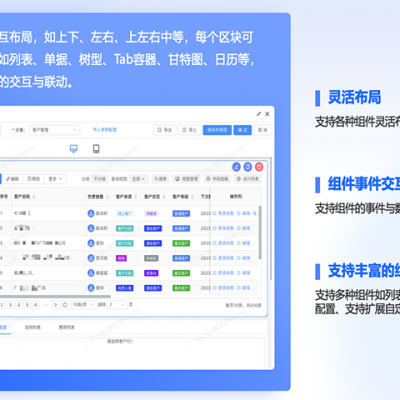This screenshot has height=400, width=400.
Task: Go to page 4 in pagination
Action: point(19,305)
